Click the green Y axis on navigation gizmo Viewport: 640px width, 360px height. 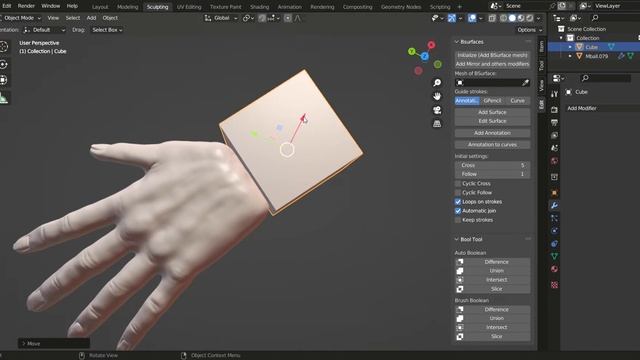(412, 51)
